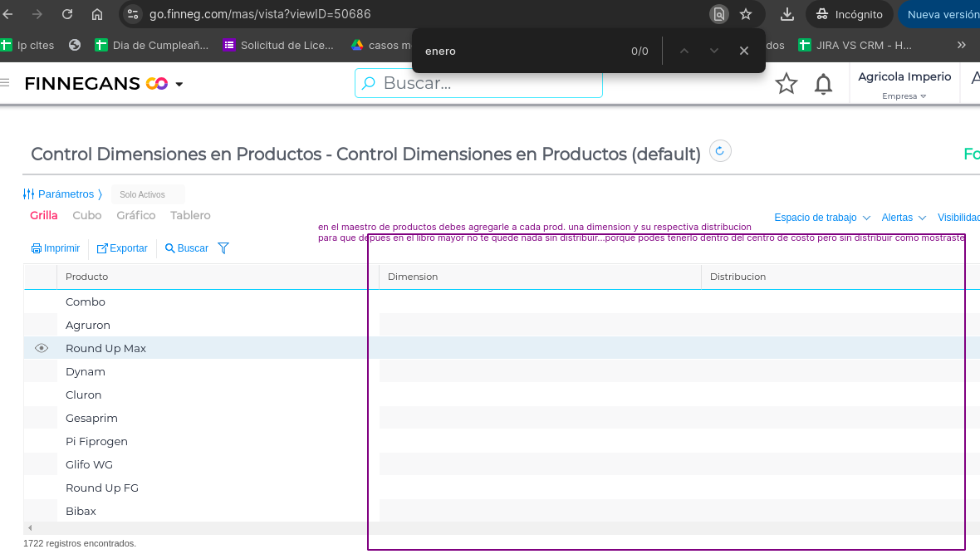Go to previous find result arrow
The height and width of the screenshot is (554, 980).
coord(684,51)
